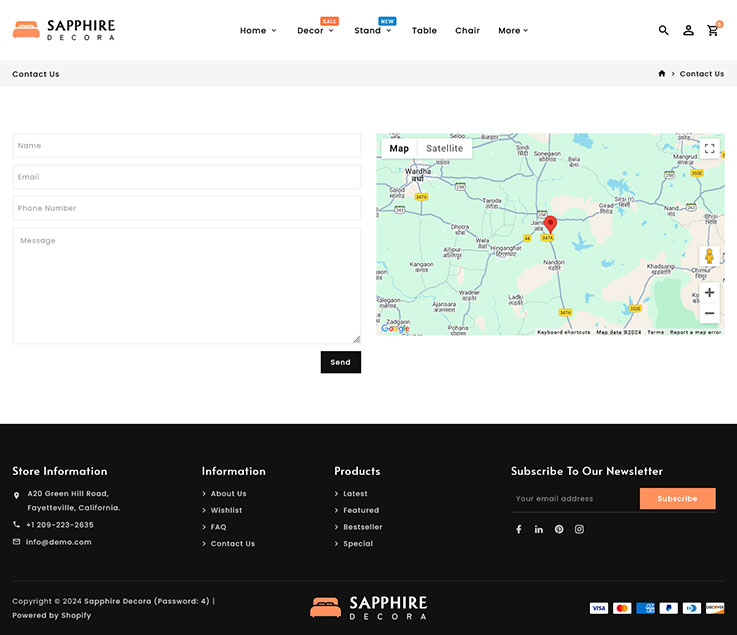
Task: Click the home icon in breadcrumb
Action: (x=661, y=74)
